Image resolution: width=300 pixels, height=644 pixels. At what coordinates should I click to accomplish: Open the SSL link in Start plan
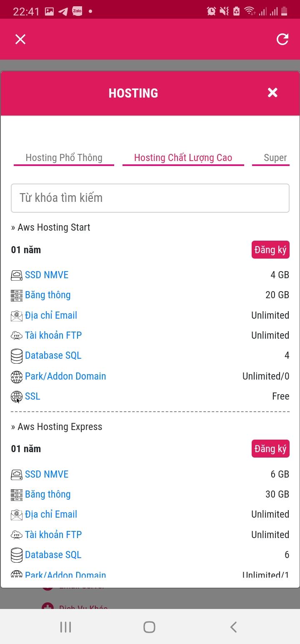(32, 396)
